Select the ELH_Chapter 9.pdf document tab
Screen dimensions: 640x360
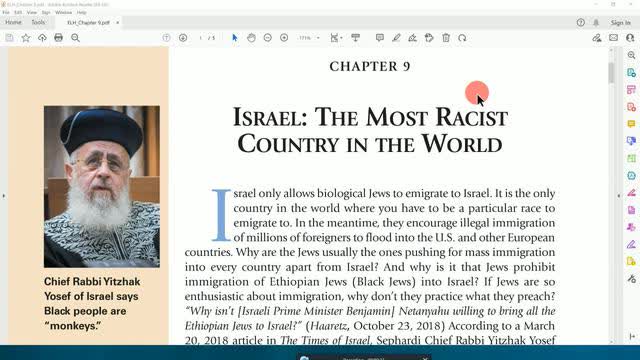pos(89,23)
